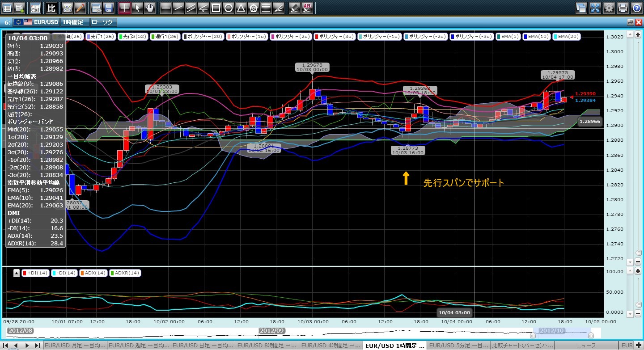Click the erase ALL drawings icon
The width and height of the screenshot is (644, 350).
[307, 8]
